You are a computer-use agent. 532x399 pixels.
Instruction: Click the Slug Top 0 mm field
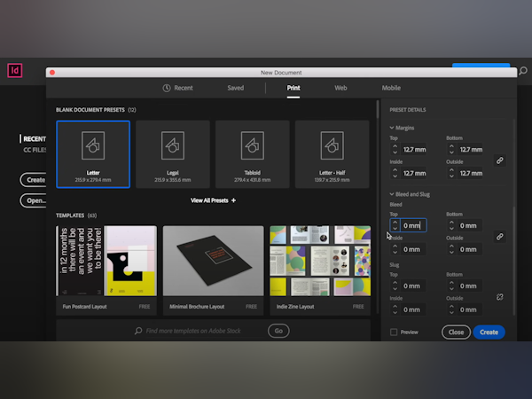click(413, 286)
